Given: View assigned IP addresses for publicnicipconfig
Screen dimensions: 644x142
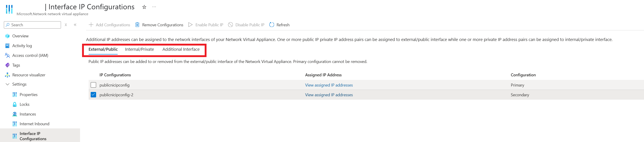Looking at the screenshot, I should (x=329, y=85).
